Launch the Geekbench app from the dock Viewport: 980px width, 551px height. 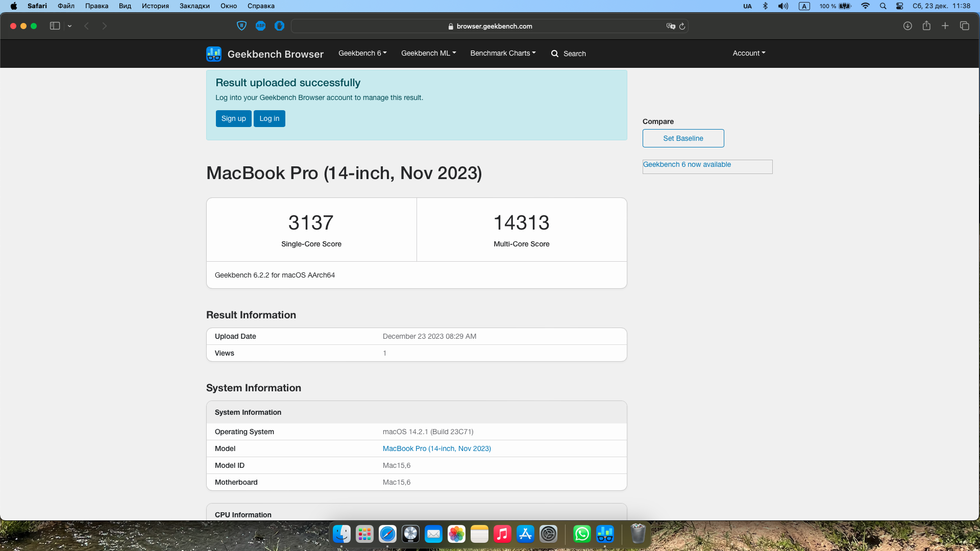pos(605,534)
